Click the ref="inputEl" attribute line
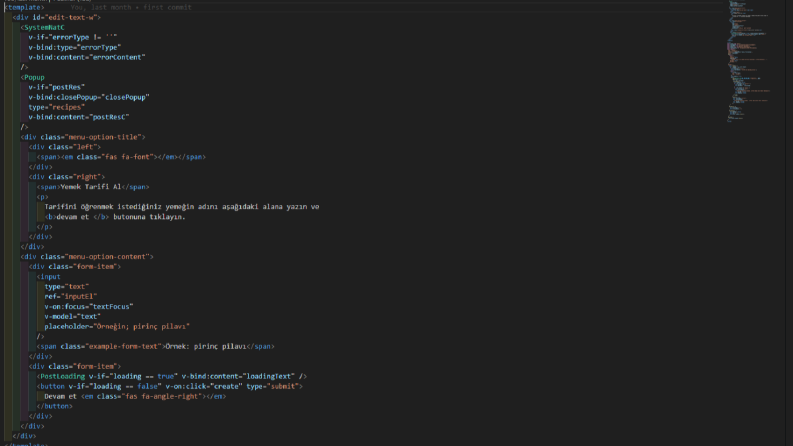Screen dimensions: 793x446 pyautogui.click(x=71, y=296)
